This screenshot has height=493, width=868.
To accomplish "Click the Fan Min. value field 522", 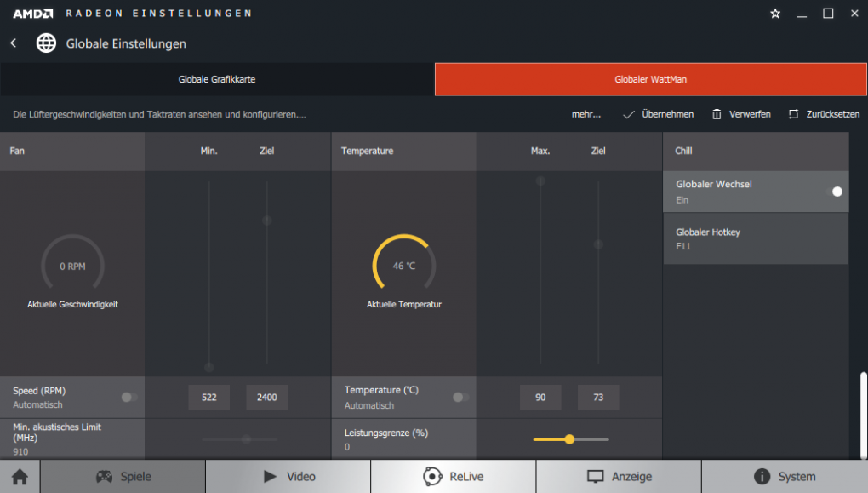I will click(x=208, y=397).
